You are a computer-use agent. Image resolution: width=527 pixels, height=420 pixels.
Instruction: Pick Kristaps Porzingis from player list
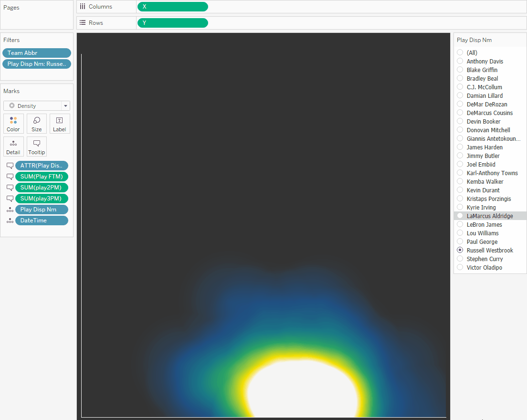click(x=488, y=199)
